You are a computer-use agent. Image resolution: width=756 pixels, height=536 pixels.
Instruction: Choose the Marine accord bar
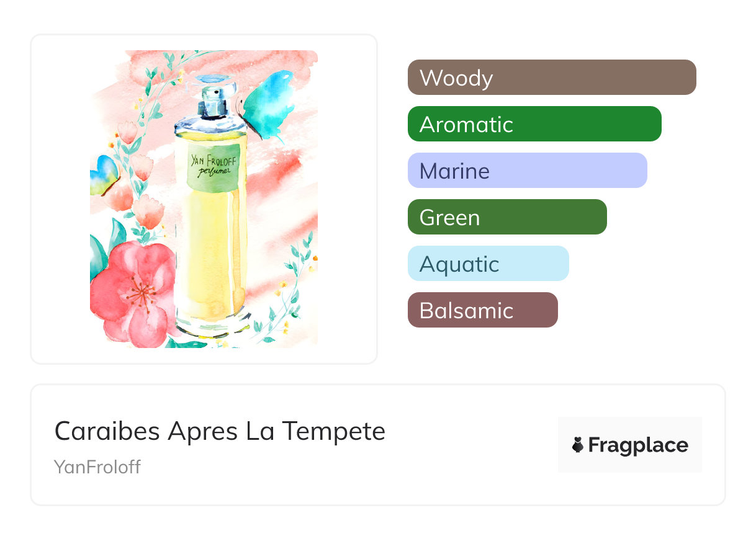[x=527, y=171]
